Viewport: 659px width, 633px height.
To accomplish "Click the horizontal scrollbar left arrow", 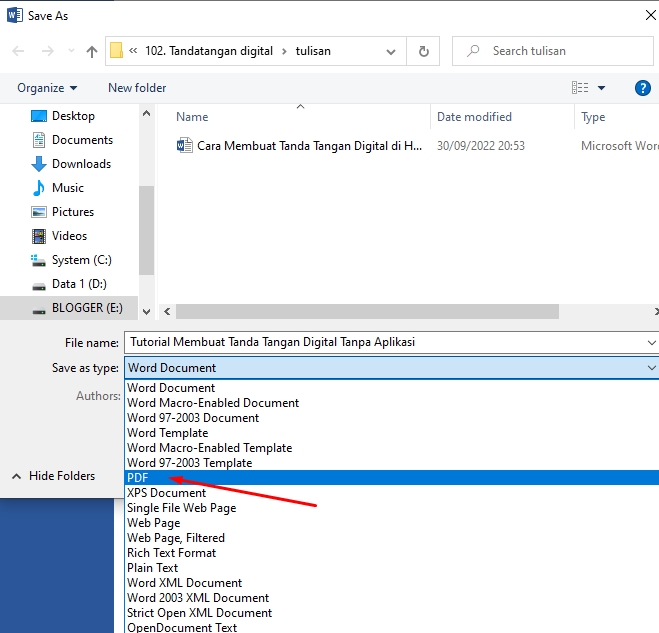I will tap(167, 311).
